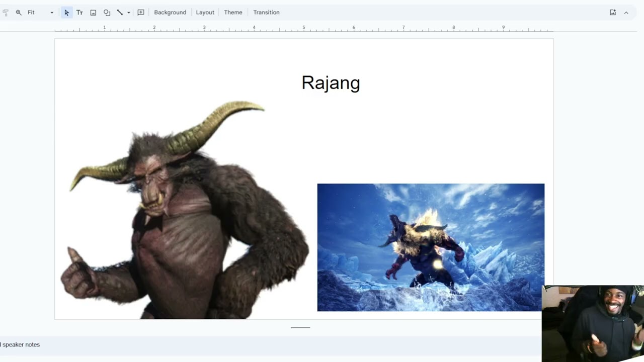Select the Line tool
This screenshot has height=362, width=644.
click(x=120, y=13)
